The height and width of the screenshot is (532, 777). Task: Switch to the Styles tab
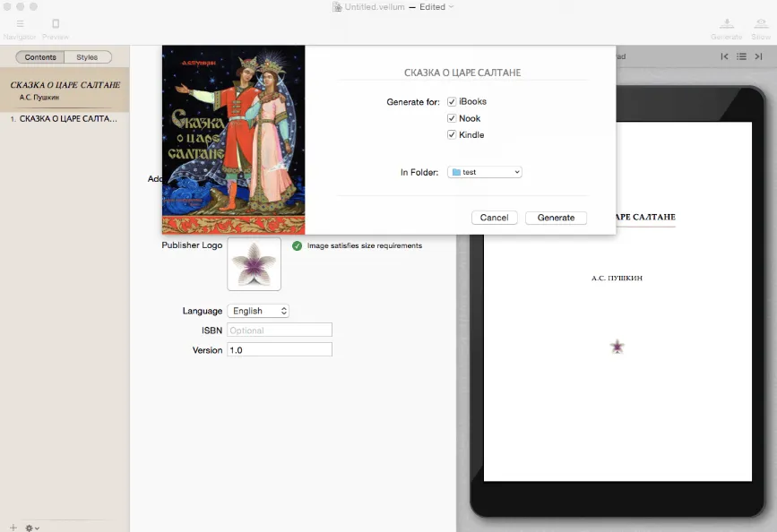point(87,57)
